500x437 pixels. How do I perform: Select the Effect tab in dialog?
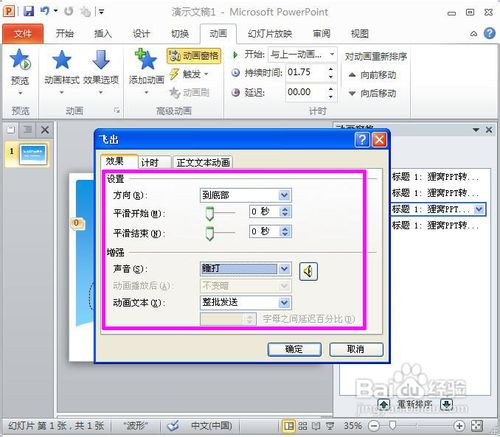pos(115,162)
